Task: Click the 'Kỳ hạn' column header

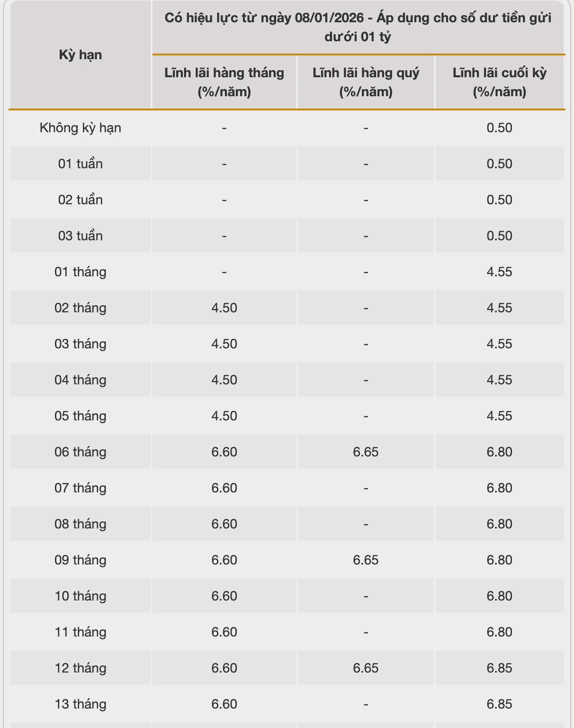Action: [81, 55]
